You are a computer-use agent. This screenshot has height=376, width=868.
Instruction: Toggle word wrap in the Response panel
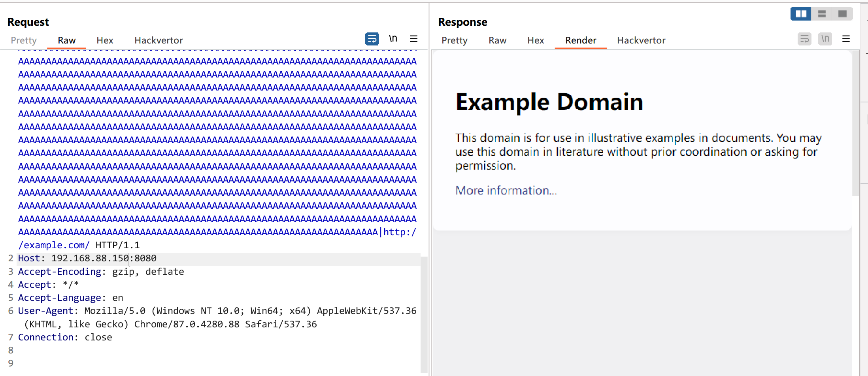[804, 39]
